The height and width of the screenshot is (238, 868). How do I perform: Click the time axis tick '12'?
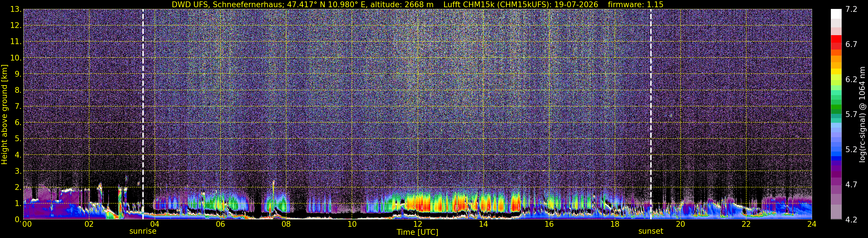point(417,224)
